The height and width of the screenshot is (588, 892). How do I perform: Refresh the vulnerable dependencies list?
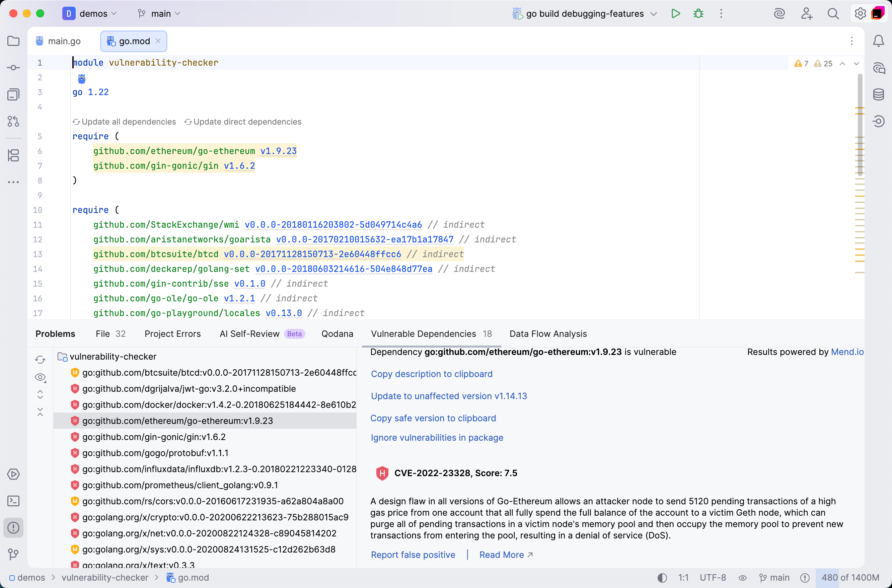point(40,359)
